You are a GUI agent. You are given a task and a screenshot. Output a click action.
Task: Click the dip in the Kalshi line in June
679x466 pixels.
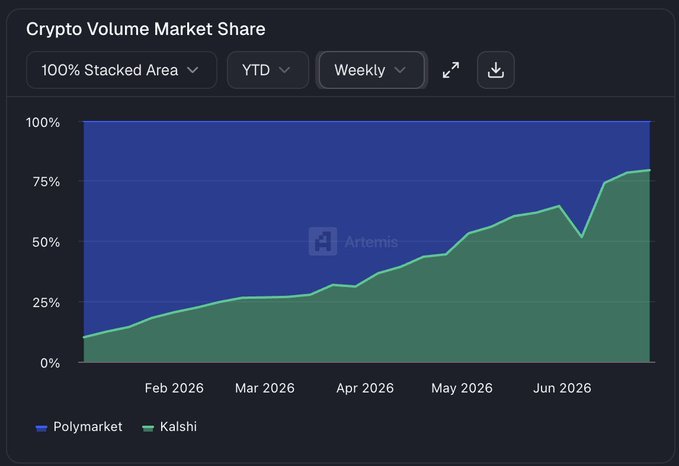coord(582,236)
